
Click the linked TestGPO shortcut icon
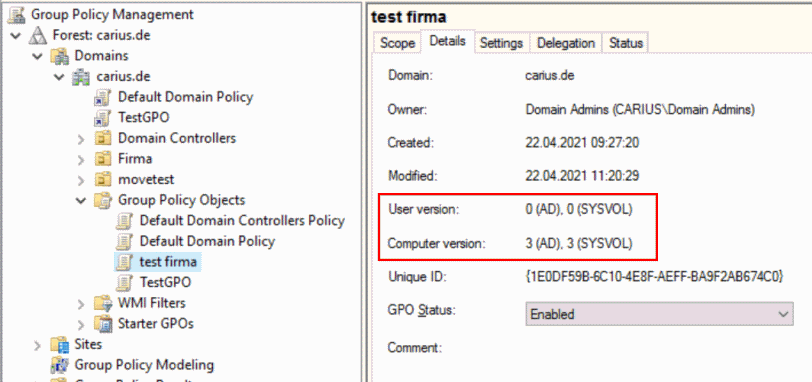coord(103,118)
